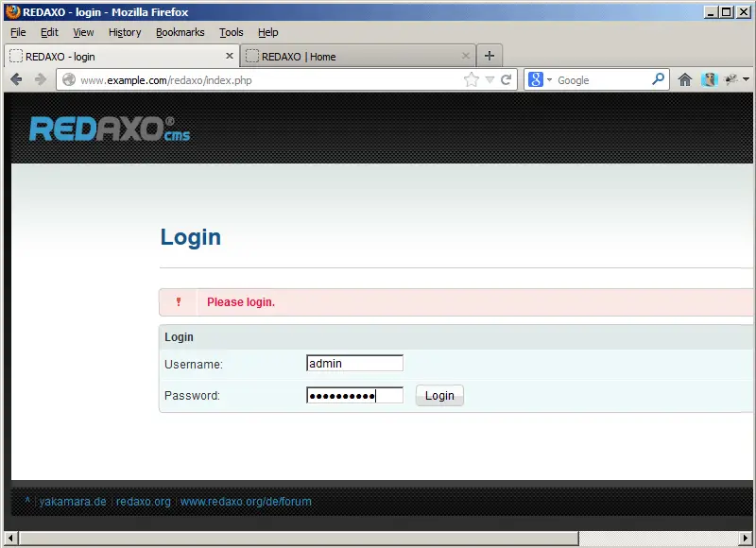Click the horizontal scrollbar thumb
The image size is (756, 548).
pos(299,538)
